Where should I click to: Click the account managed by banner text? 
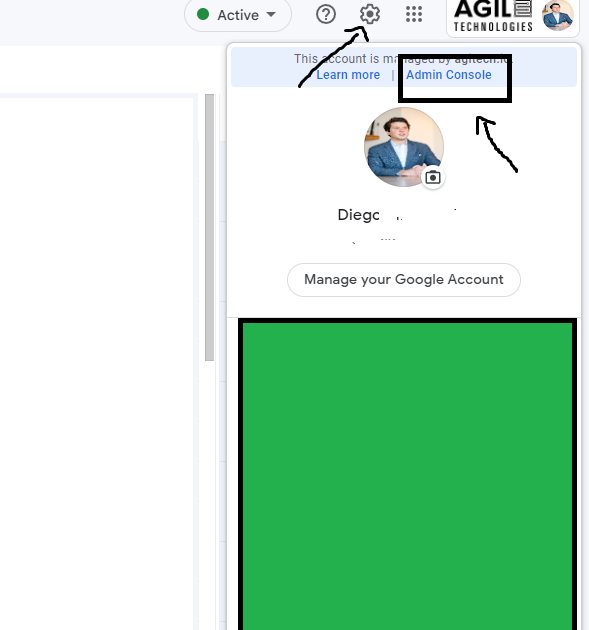(403, 59)
